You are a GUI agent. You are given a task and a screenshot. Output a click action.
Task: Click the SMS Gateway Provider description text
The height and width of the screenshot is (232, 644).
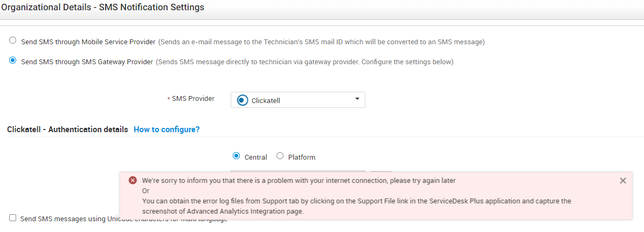click(304, 62)
